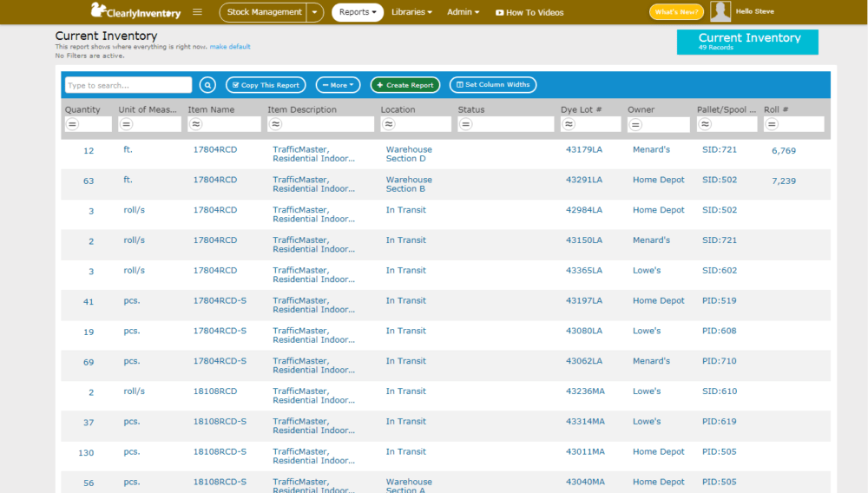The height and width of the screenshot is (493, 868).
Task: Click the Current Inventory 49 Records tile
Action: click(x=747, y=42)
